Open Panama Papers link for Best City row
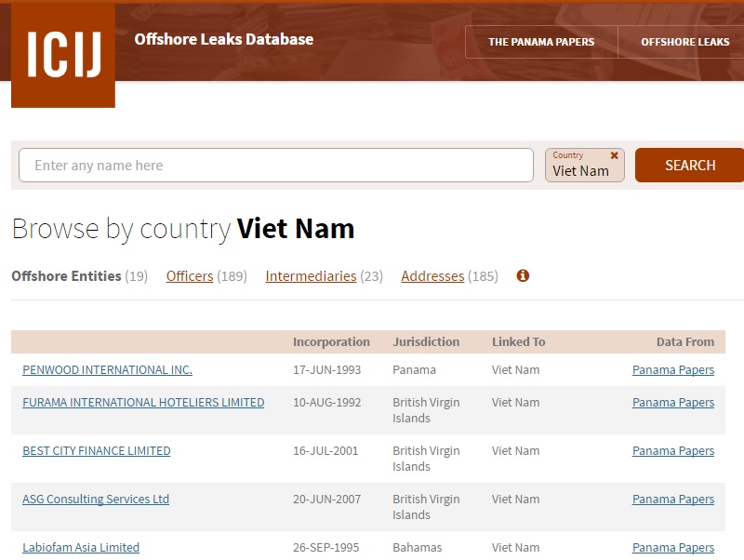 (672, 451)
